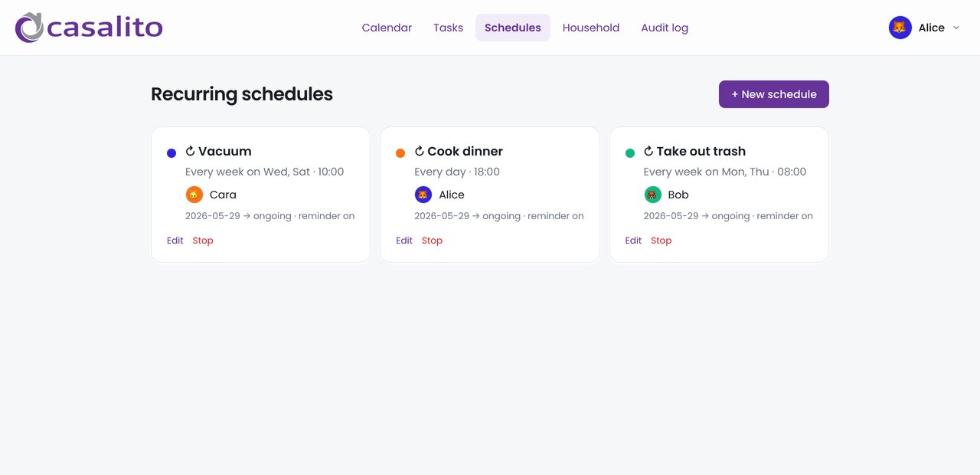Image resolution: width=980 pixels, height=475 pixels.
Task: Stop the Take out trash schedule
Action: click(x=661, y=241)
